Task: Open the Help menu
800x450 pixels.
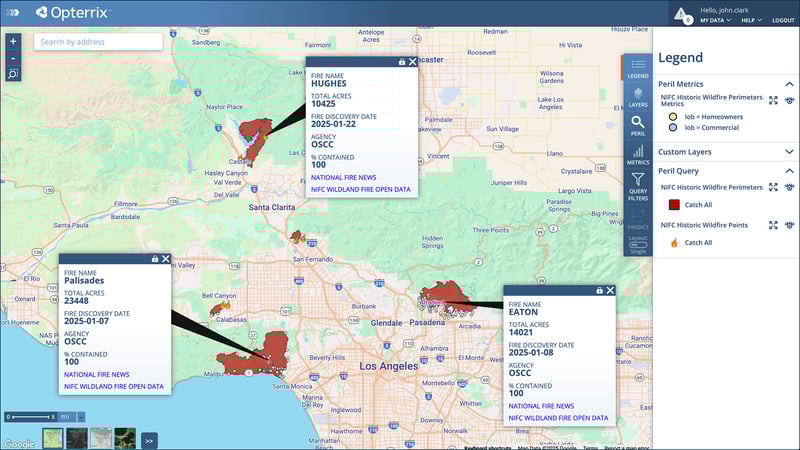Action: 751,20
